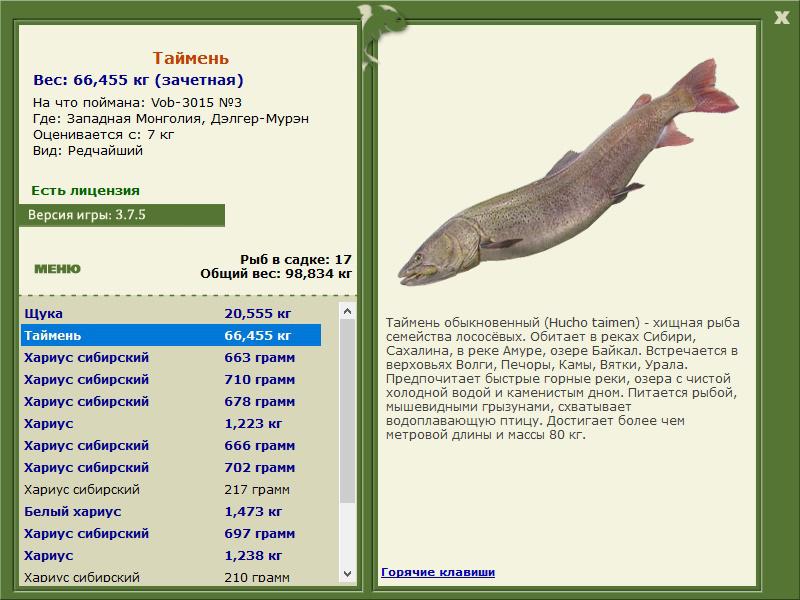The width and height of the screenshot is (800, 600).
Task: Click the Есть лицензия label
Action: [x=85, y=190]
